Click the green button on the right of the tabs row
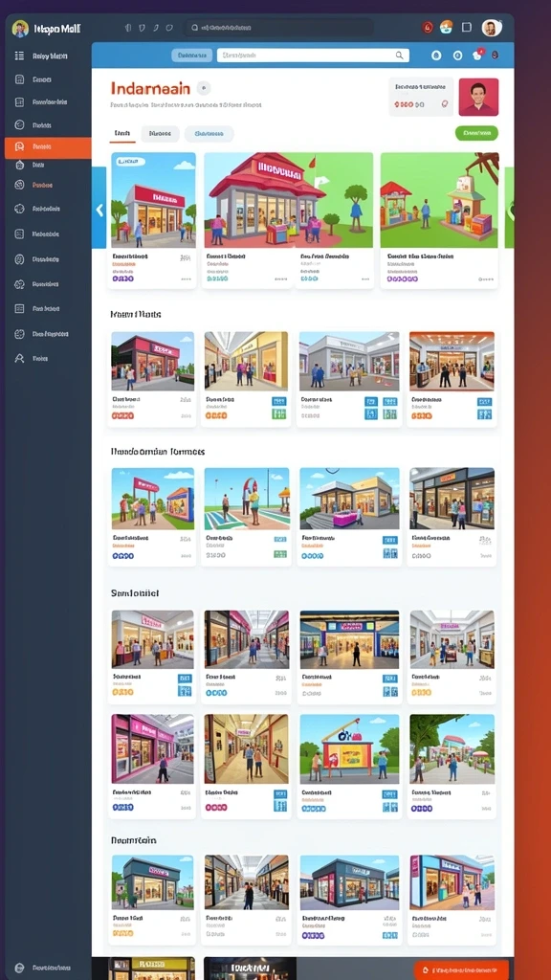 pos(476,133)
